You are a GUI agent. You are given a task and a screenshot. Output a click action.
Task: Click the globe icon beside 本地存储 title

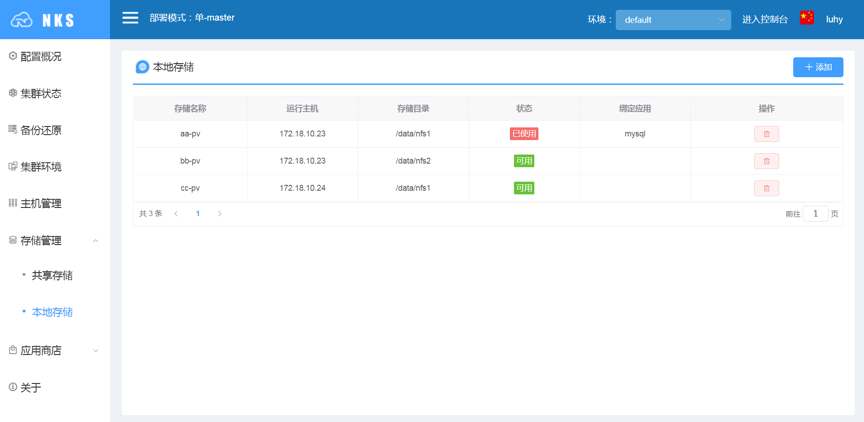coord(142,67)
